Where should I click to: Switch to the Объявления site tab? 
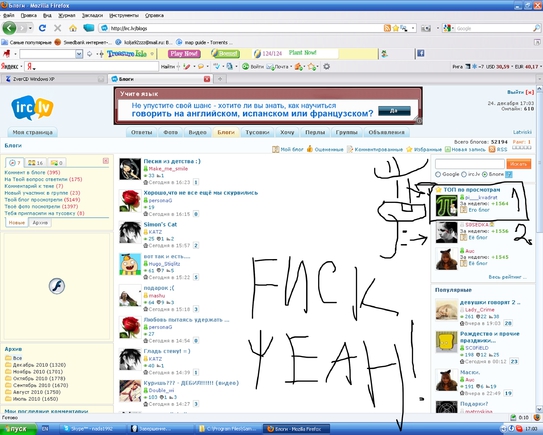pyautogui.click(x=386, y=132)
